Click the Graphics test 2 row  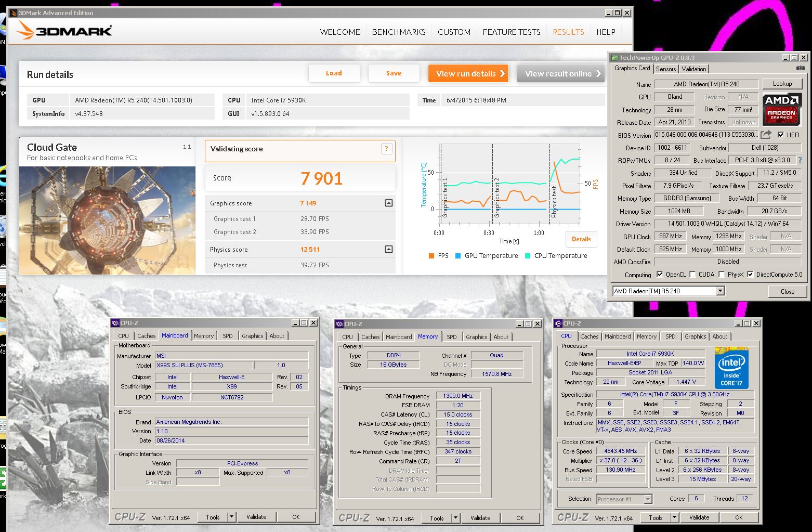300,232
